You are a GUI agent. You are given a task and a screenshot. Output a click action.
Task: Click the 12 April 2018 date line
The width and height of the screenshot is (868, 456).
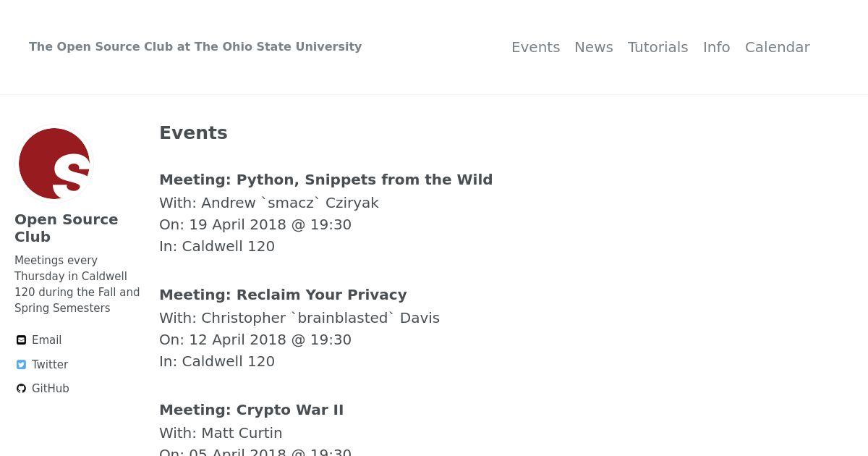point(255,339)
